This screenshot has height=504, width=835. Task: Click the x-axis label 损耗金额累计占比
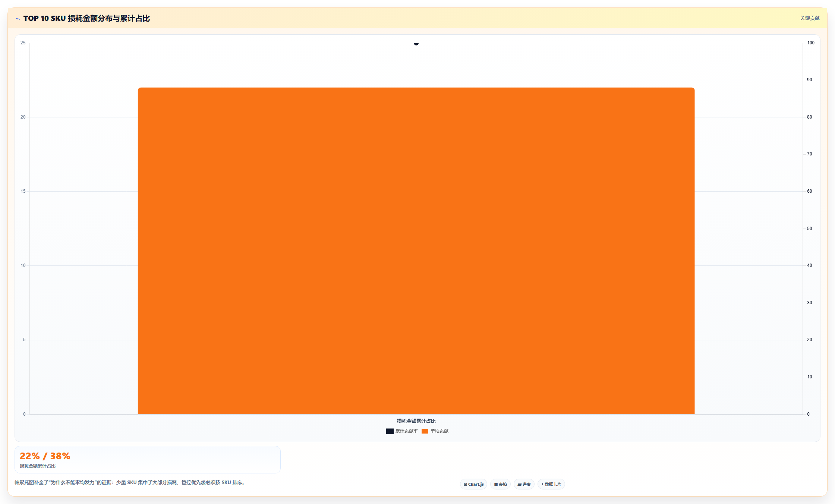click(416, 421)
